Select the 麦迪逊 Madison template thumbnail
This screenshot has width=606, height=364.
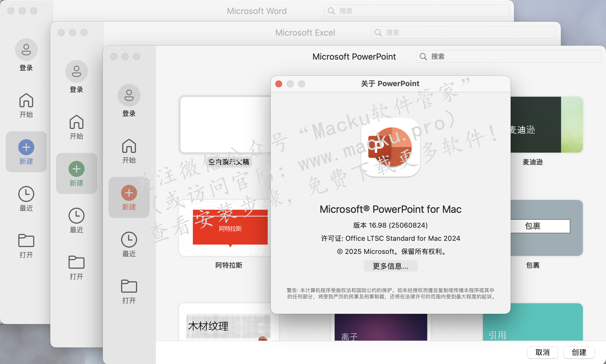coord(547,125)
